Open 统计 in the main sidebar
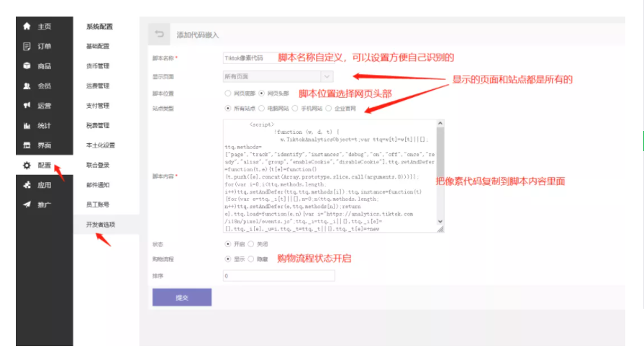The image size is (644, 362). (x=45, y=126)
